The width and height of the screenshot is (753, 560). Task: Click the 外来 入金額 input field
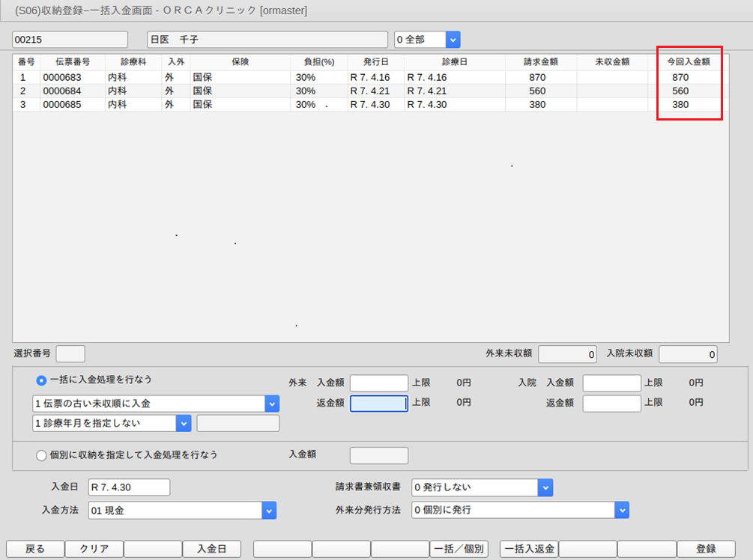(378, 383)
